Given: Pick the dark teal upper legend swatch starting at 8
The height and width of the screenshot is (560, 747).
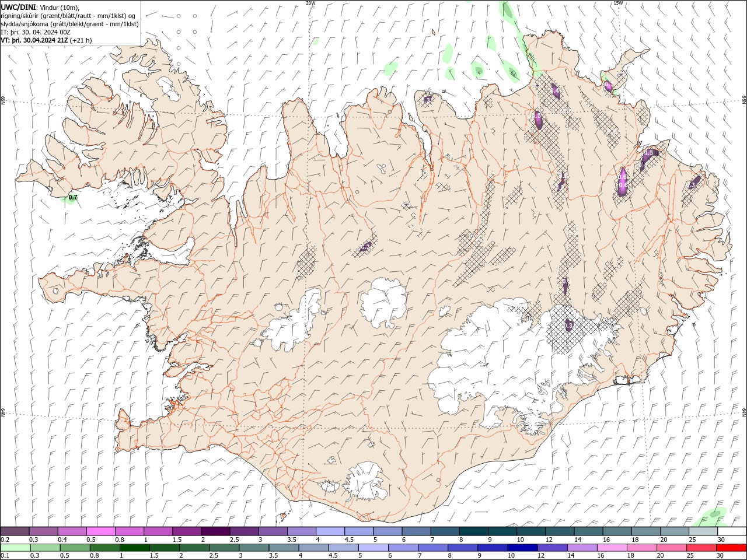Looking at the screenshot, I should click(x=473, y=531).
